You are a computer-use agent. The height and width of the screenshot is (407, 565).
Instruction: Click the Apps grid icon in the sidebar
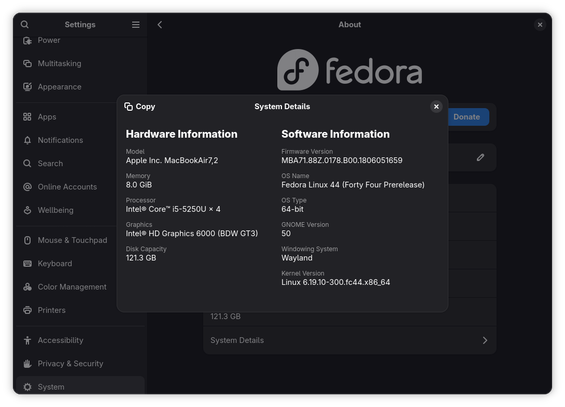tap(27, 117)
